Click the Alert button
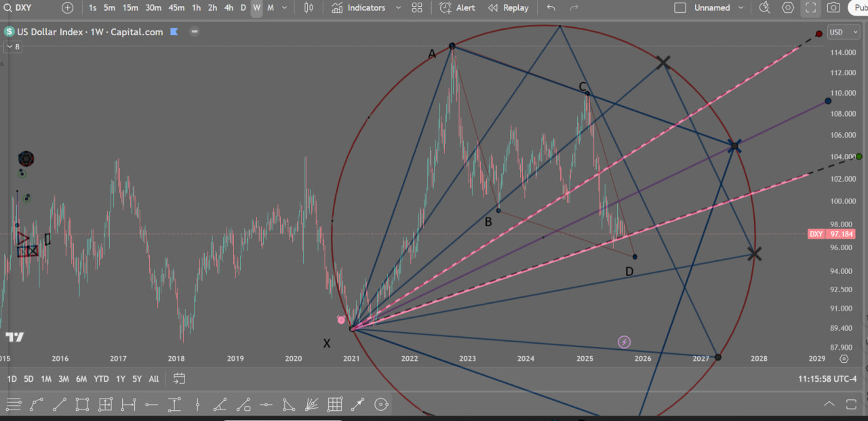 pyautogui.click(x=458, y=8)
